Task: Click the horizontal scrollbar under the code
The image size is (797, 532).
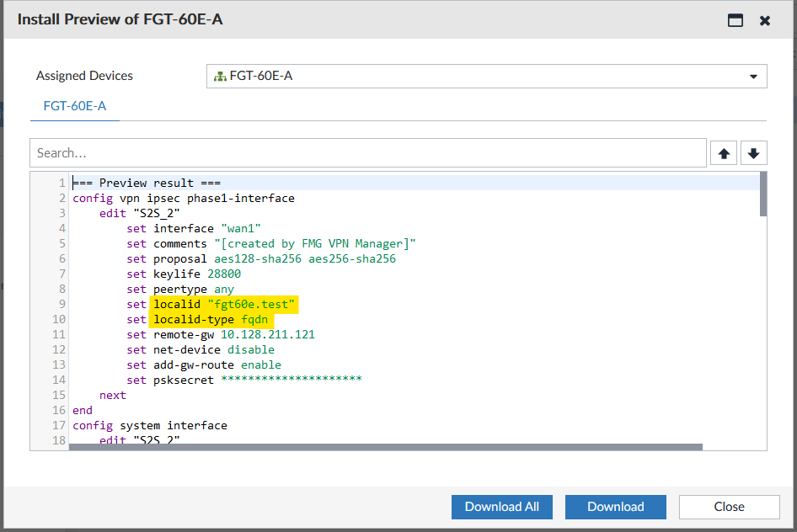Action: tap(385, 447)
